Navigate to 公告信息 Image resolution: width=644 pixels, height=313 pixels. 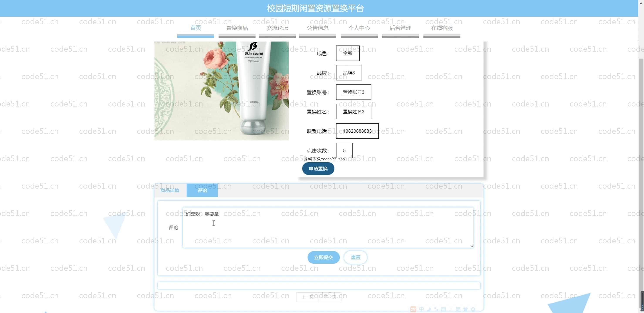click(x=317, y=28)
